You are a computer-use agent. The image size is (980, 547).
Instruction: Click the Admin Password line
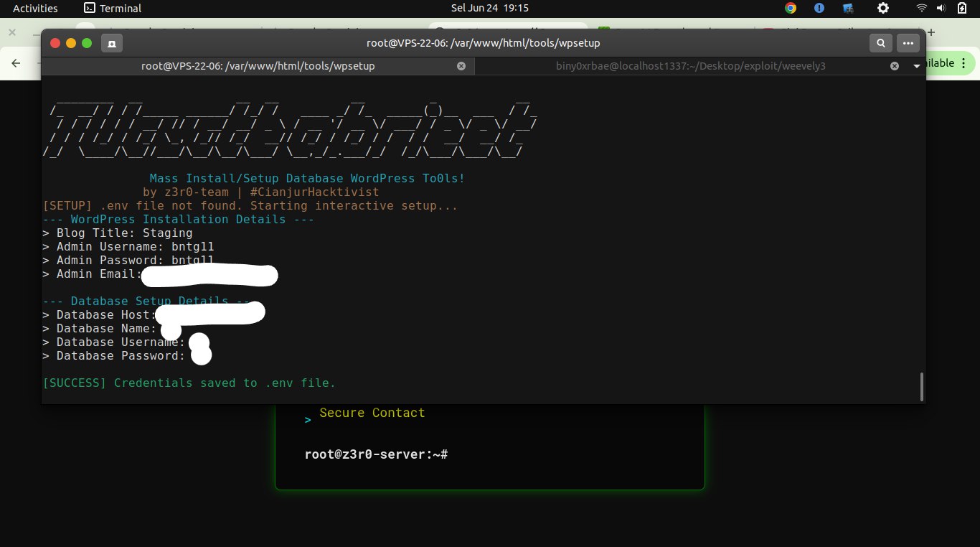(x=128, y=261)
